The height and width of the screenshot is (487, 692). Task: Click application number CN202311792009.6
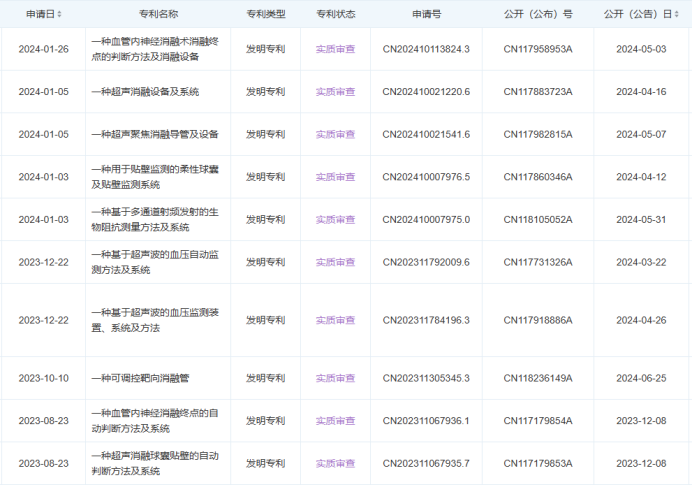point(426,263)
